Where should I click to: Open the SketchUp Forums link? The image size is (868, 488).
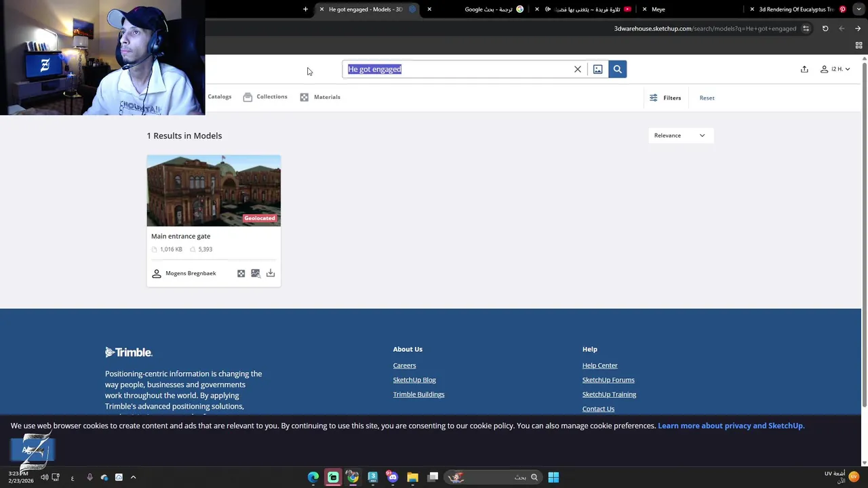click(x=608, y=380)
